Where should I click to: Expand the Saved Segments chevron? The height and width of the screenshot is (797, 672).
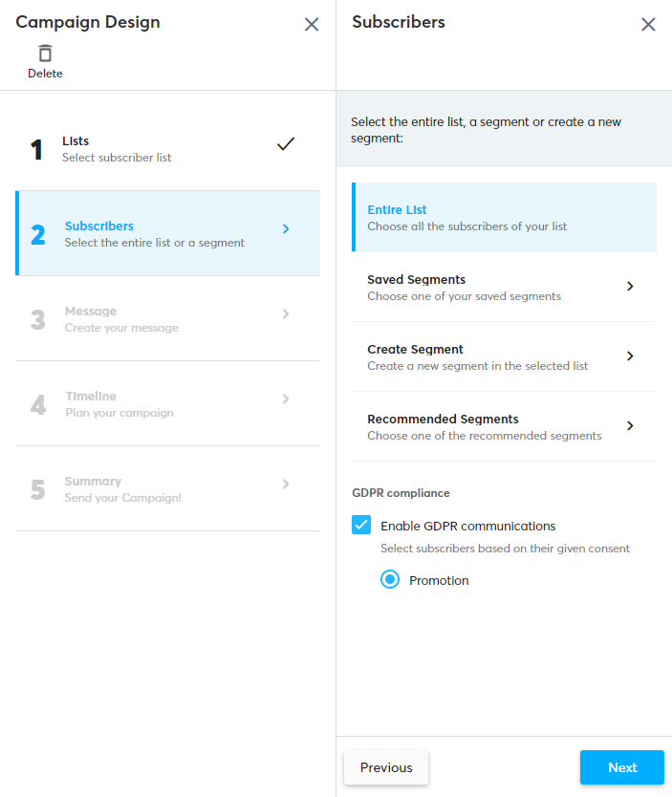tap(630, 286)
